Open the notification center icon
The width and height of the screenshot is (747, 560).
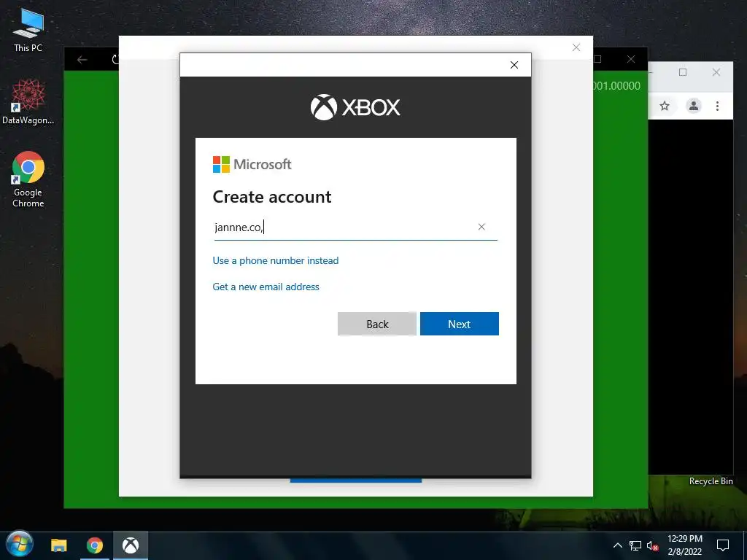pyautogui.click(x=723, y=545)
